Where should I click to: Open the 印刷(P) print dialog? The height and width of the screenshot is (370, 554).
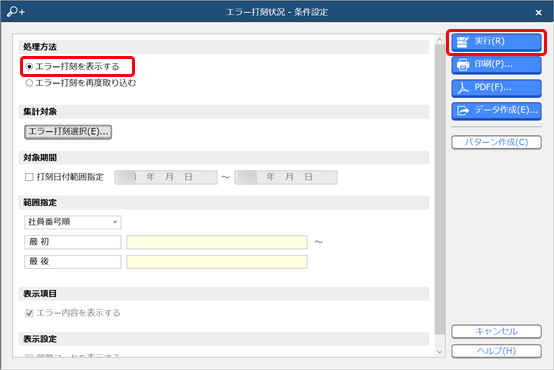click(x=496, y=65)
